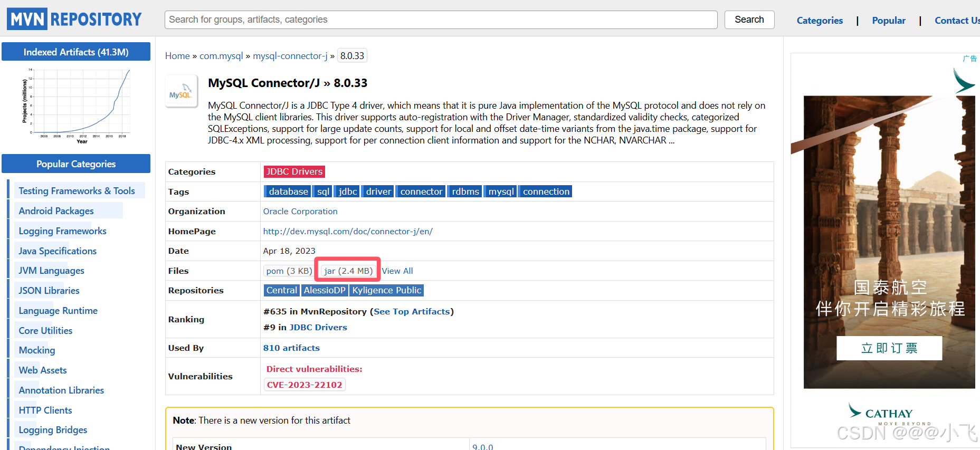The width and height of the screenshot is (980, 450).
Task: Open JSON Libraries category
Action: point(49,290)
